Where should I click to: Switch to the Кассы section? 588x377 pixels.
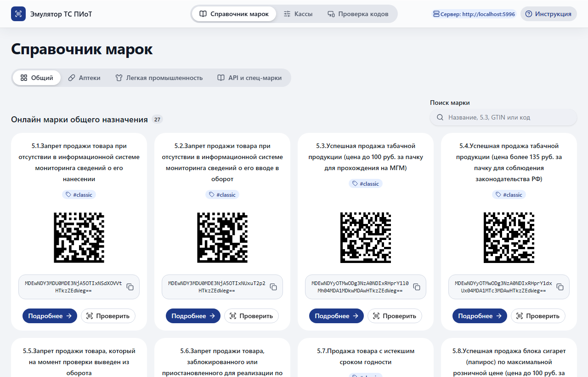pyautogui.click(x=298, y=14)
